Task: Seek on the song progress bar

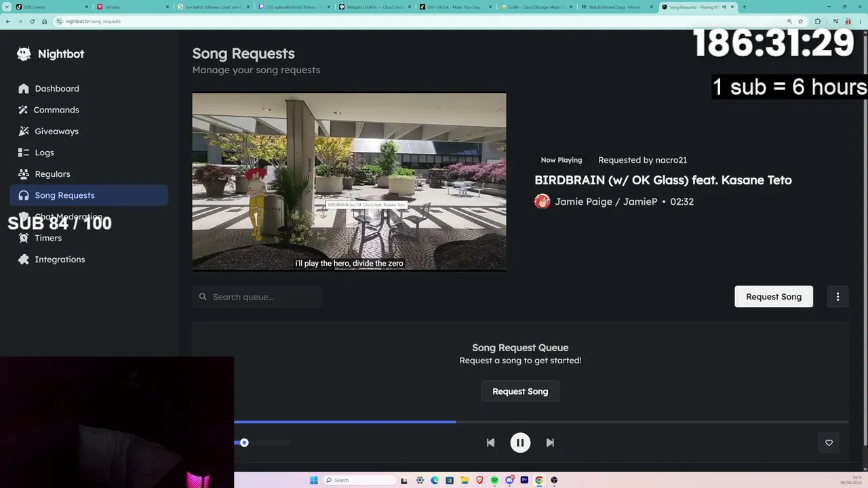Action: [x=541, y=422]
